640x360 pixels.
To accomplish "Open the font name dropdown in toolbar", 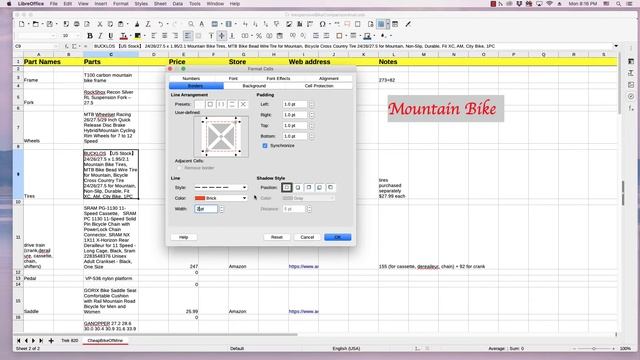I will (53, 36).
